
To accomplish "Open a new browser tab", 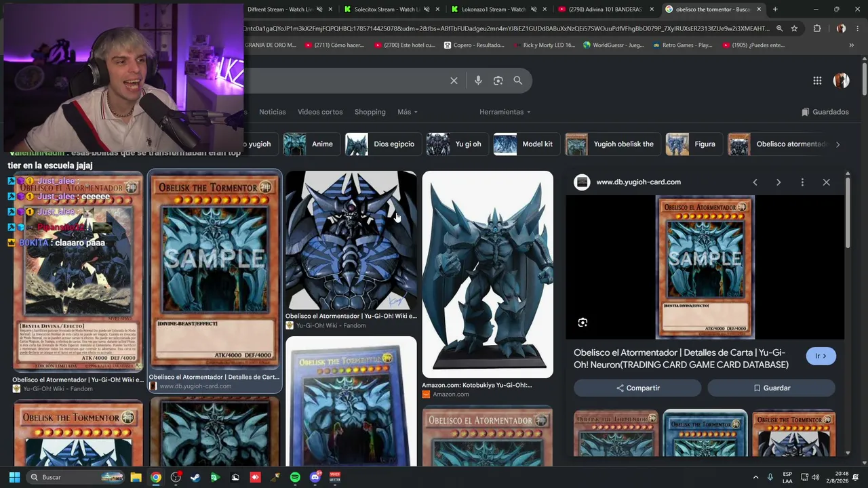I will pos(775,9).
